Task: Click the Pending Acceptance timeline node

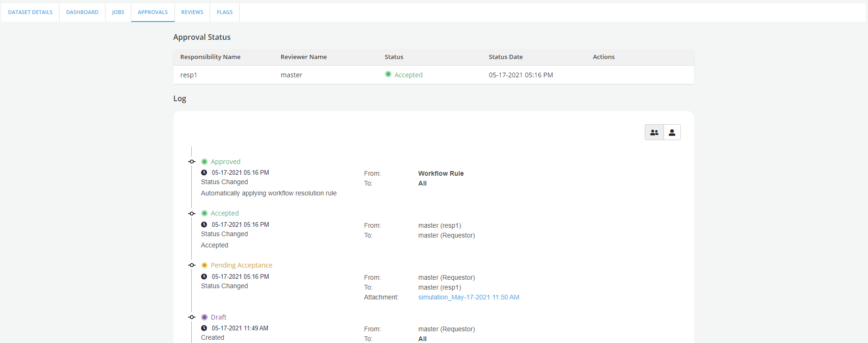Action: (x=192, y=265)
